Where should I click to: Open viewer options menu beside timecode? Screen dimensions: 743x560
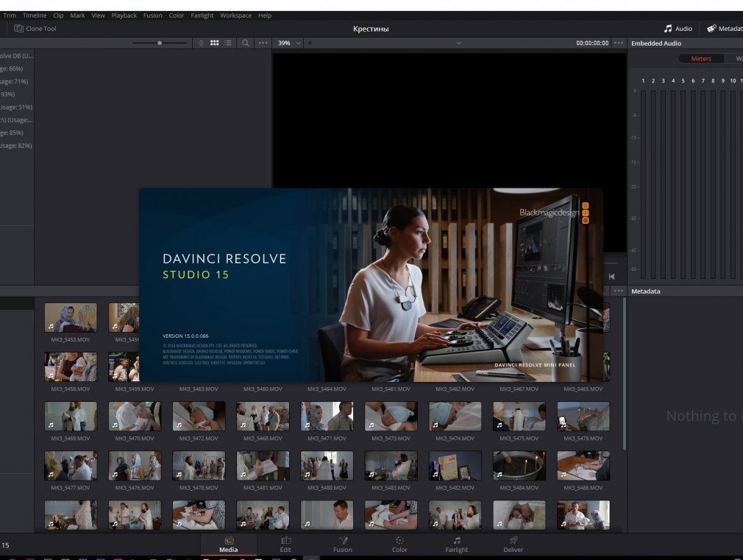(619, 43)
